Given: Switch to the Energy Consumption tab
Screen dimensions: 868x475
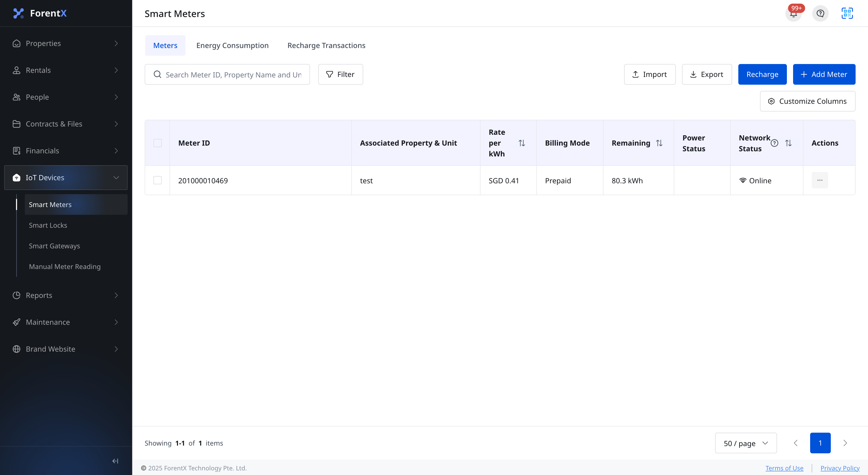Looking at the screenshot, I should point(232,45).
